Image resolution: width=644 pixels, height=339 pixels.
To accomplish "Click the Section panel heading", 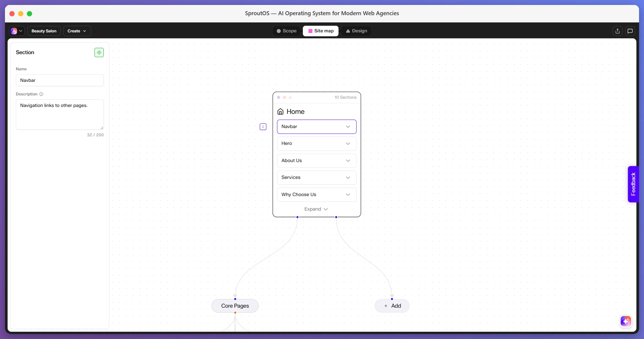I will (25, 52).
